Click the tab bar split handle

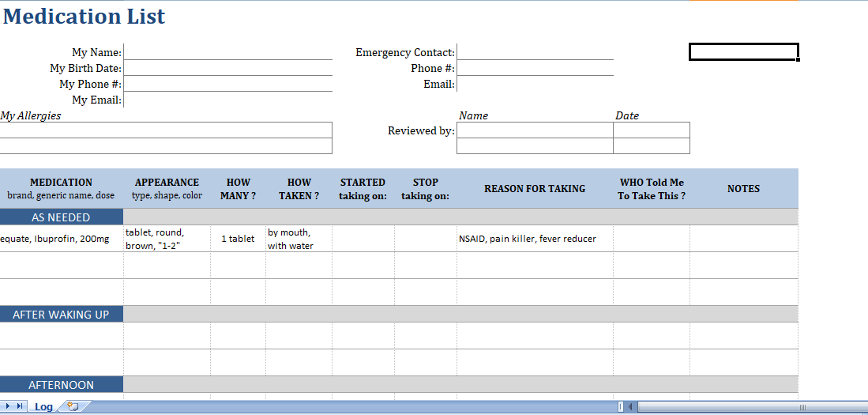(621, 406)
